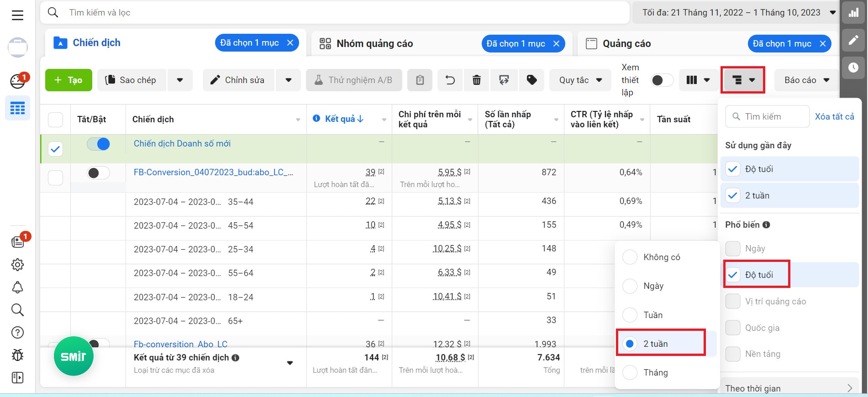Open the campaigns table grid icon in sidebar
Image resolution: width=868 pixels, height=397 pixels.
click(x=17, y=108)
